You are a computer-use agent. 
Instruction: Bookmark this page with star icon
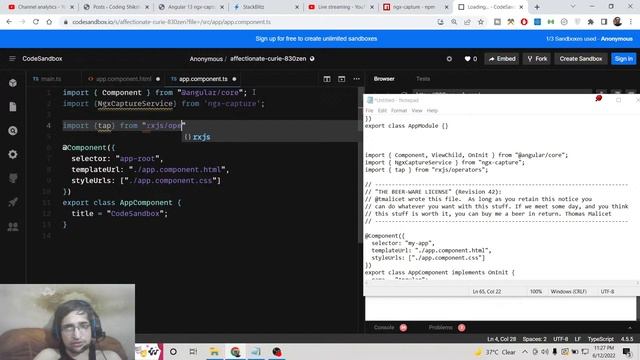[x=481, y=22]
